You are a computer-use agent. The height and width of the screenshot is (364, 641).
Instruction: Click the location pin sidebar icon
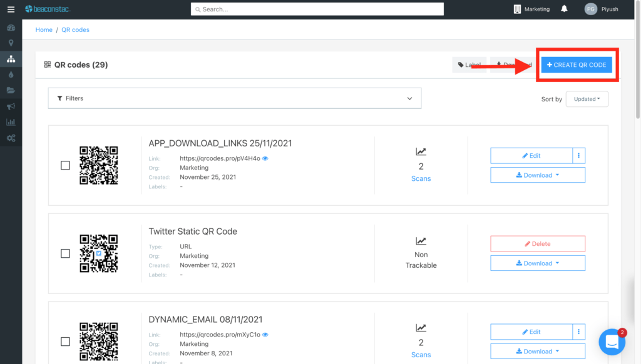click(11, 43)
